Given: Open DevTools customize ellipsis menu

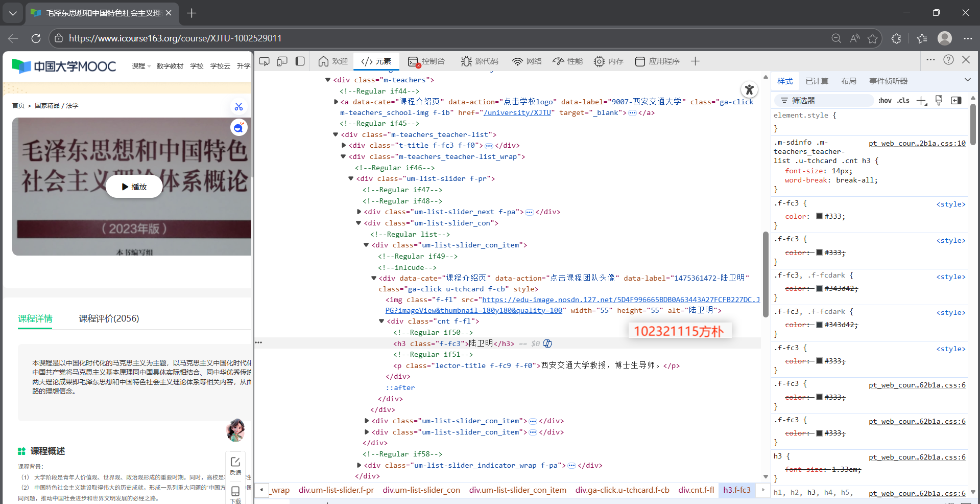Looking at the screenshot, I should (x=930, y=60).
